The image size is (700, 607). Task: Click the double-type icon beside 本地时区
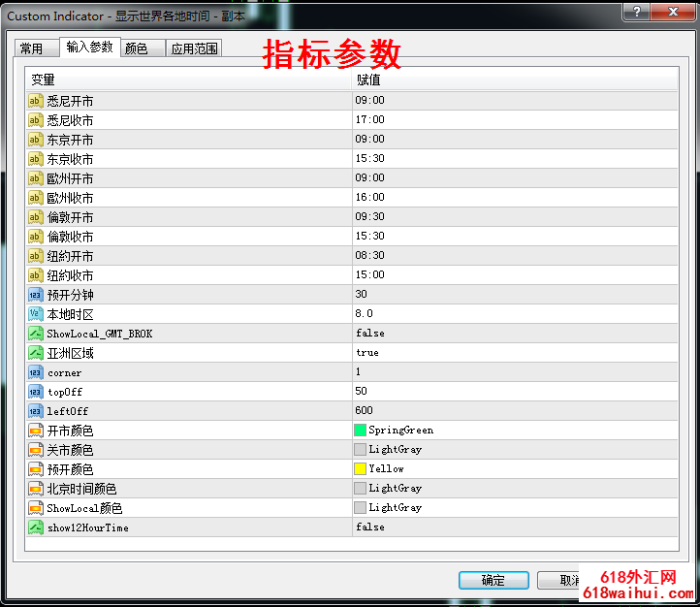(35, 314)
